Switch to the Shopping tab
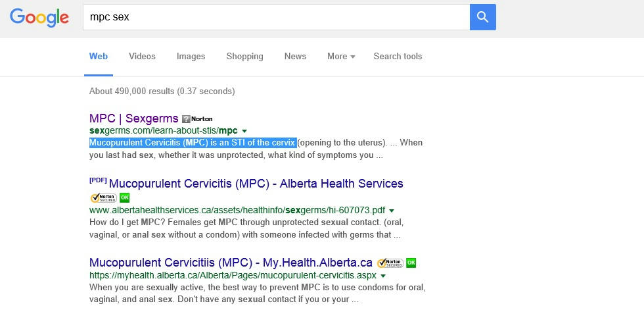The image size is (644, 310). click(x=244, y=57)
